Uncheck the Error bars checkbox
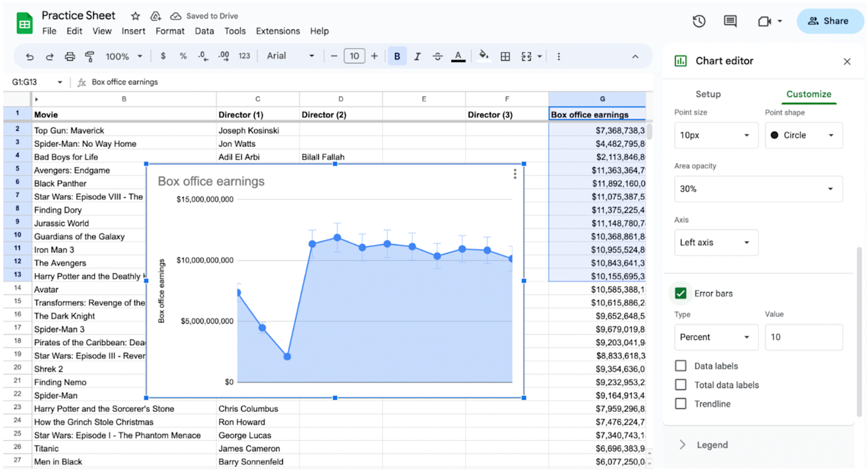868x475 pixels. [681, 293]
